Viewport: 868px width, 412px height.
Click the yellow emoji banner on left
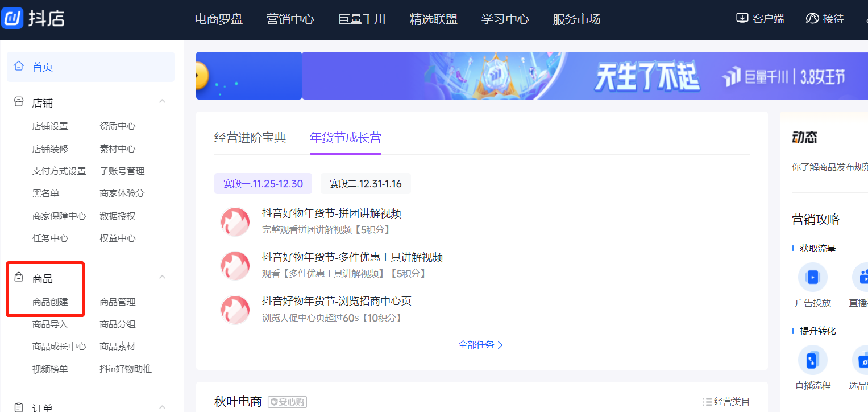click(x=248, y=76)
